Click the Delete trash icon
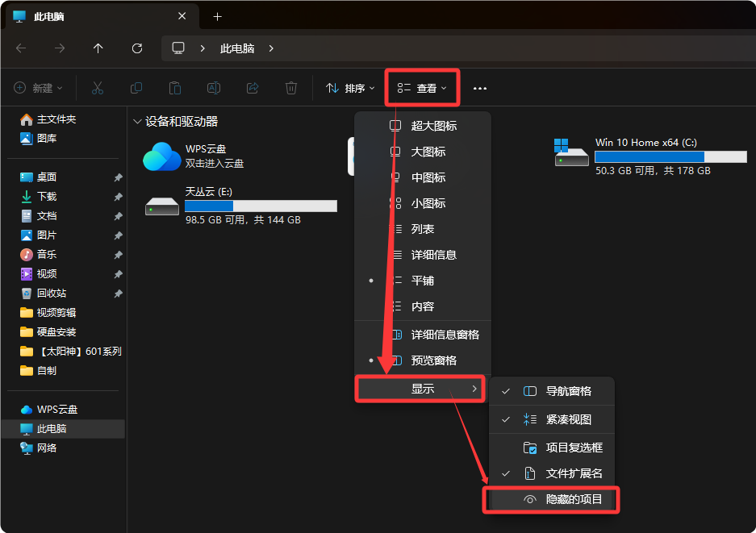Screen dimensions: 756x533 tap(291, 88)
